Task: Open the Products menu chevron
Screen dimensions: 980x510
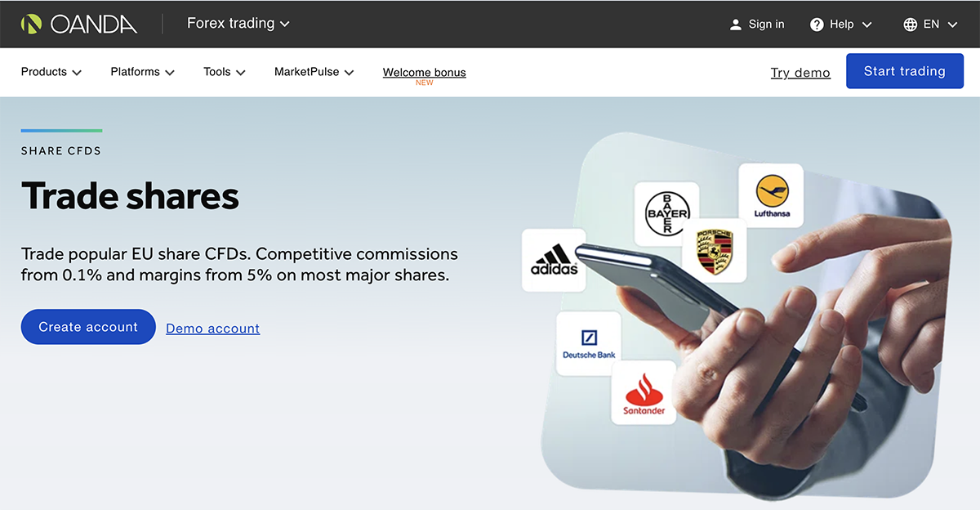Action: click(x=77, y=73)
